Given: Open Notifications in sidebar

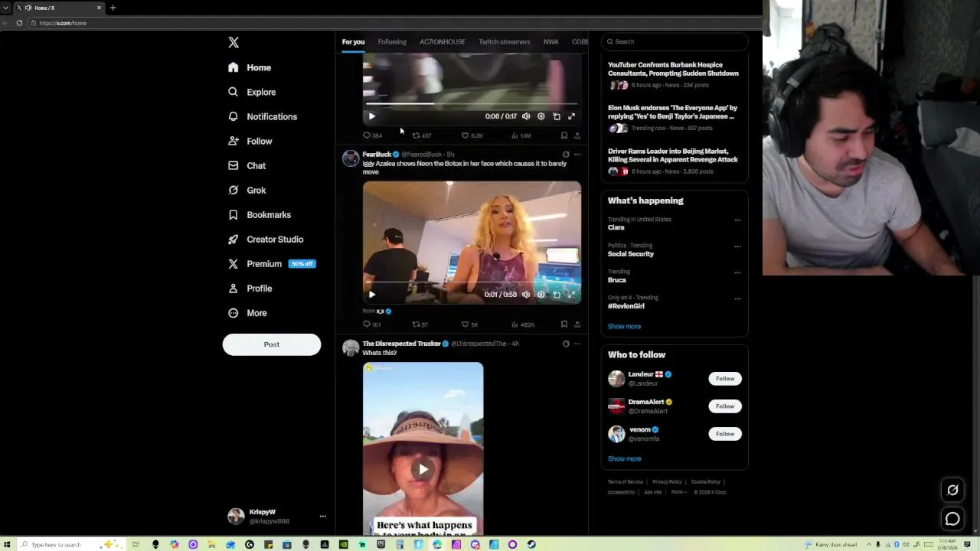Looking at the screenshot, I should (x=263, y=116).
